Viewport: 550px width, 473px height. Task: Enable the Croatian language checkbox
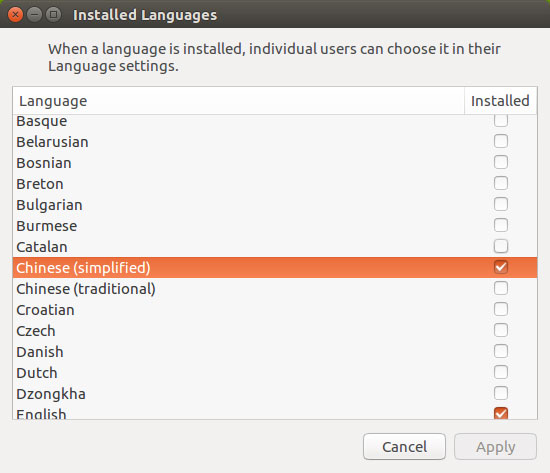pyautogui.click(x=501, y=309)
